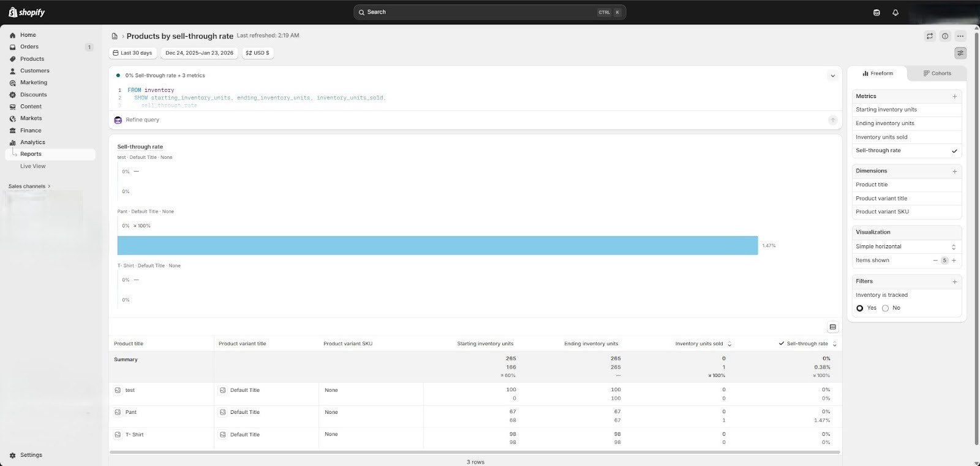This screenshot has width=980, height=466.
Task: Toggle the Inventory units sold metric
Action: coord(907,137)
